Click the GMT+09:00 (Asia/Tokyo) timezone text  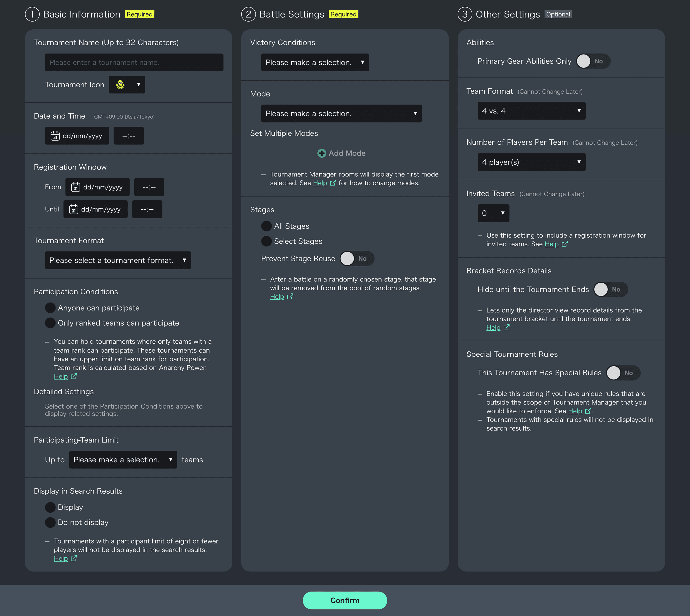tap(124, 117)
